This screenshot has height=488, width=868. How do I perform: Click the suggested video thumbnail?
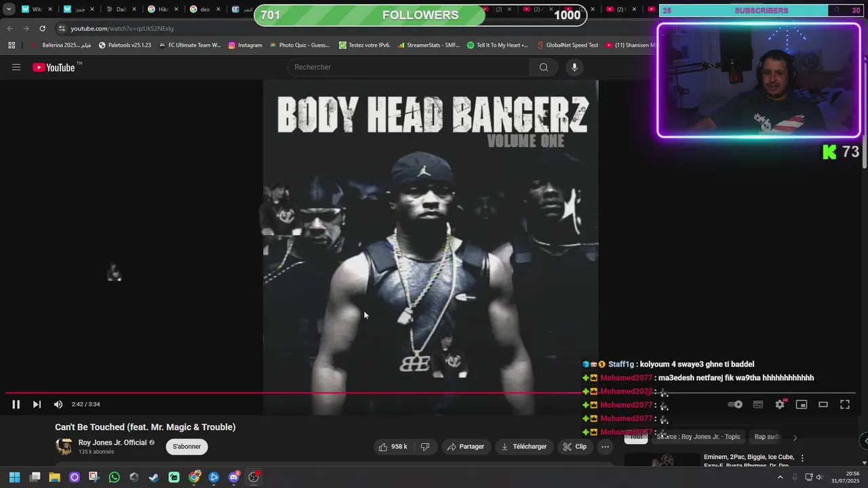tap(662, 460)
